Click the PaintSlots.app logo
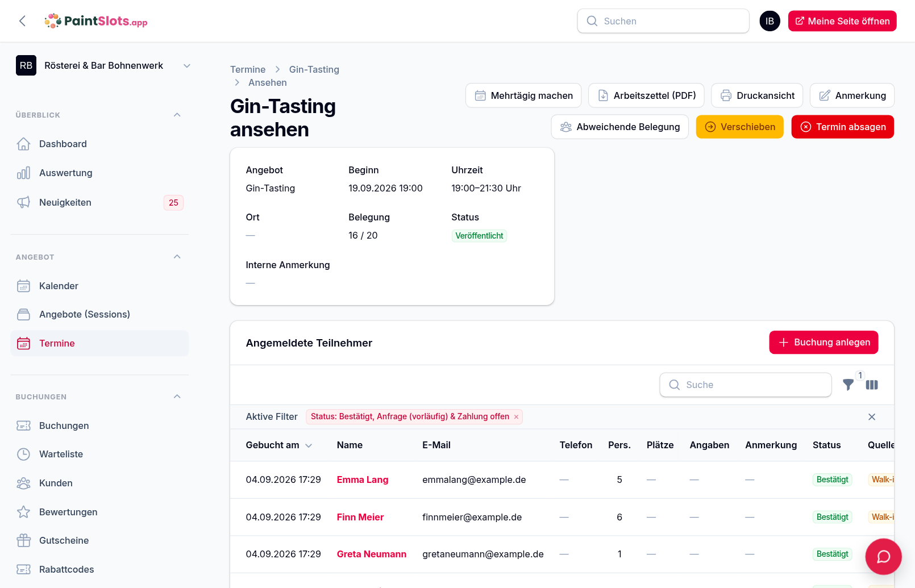The width and height of the screenshot is (915, 588). [x=96, y=21]
